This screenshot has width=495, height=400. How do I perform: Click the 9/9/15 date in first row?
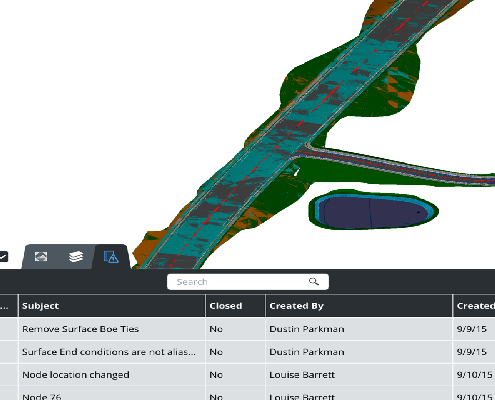pos(471,329)
